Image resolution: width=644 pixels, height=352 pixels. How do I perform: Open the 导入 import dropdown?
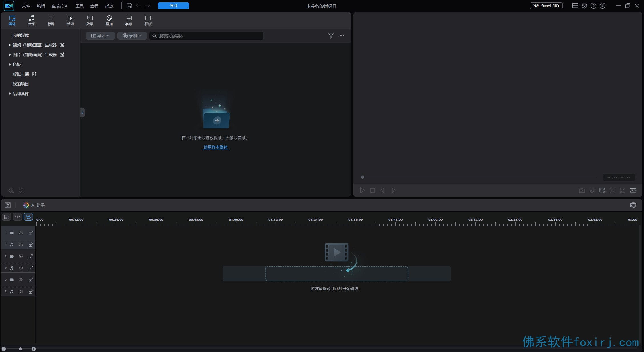[x=100, y=36]
